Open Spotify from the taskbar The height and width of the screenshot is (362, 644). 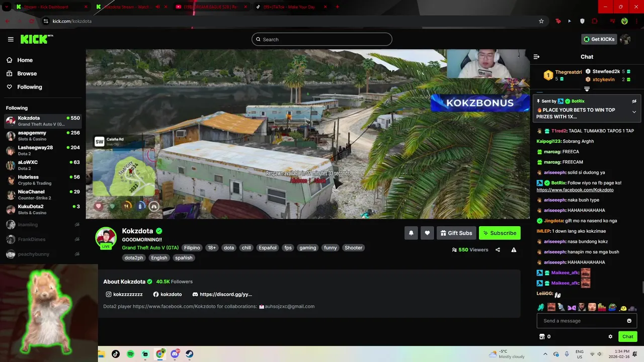pyautogui.click(x=130, y=354)
